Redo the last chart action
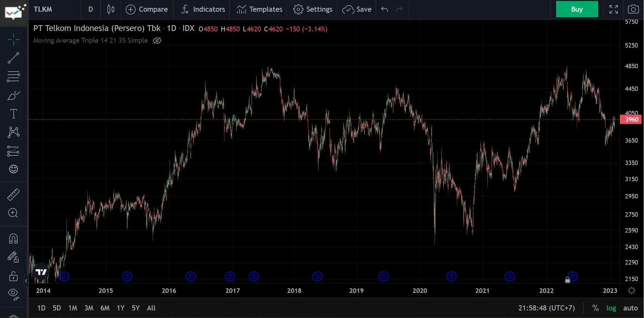Viewport: 644px width, 318px height. 399,9
